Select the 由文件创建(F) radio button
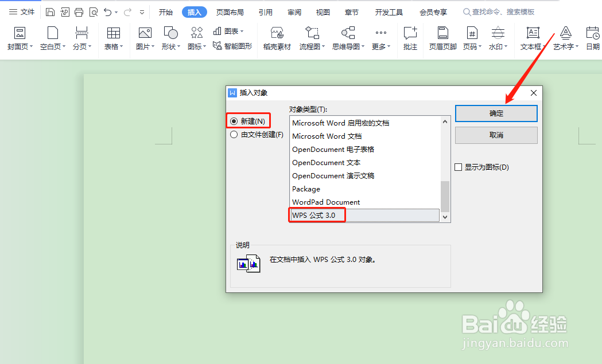 coord(234,135)
